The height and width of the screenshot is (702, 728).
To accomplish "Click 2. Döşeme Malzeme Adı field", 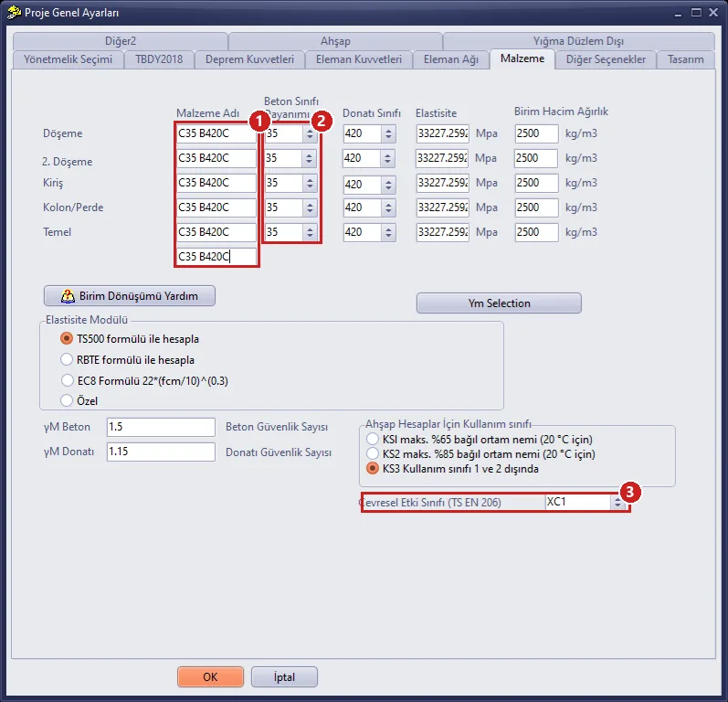I will click(216, 158).
